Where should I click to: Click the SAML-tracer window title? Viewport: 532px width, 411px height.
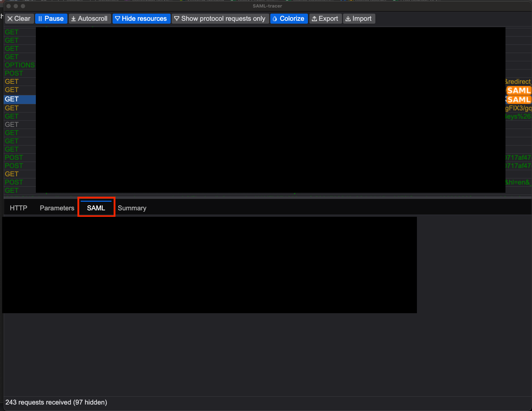coord(267,6)
